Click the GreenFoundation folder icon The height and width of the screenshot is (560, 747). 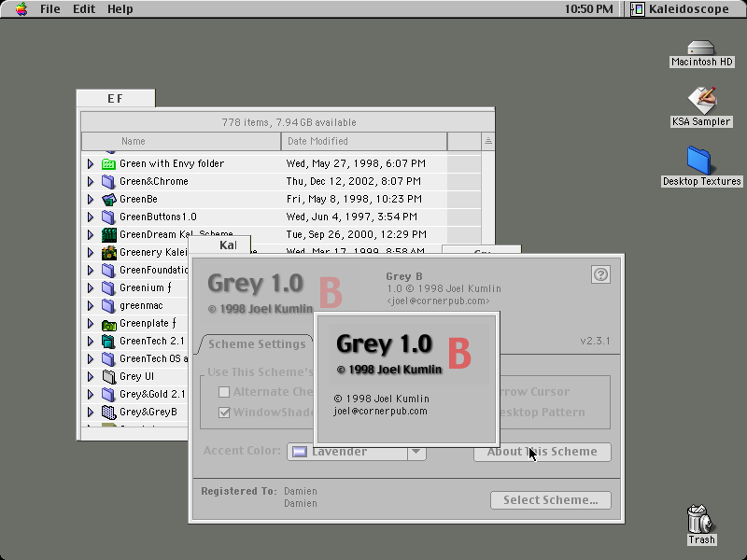(x=108, y=270)
